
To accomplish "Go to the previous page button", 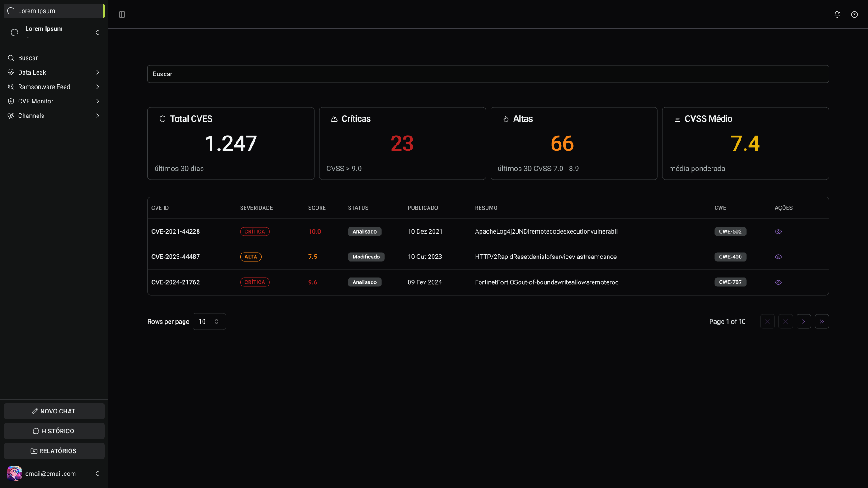I will pos(785,322).
